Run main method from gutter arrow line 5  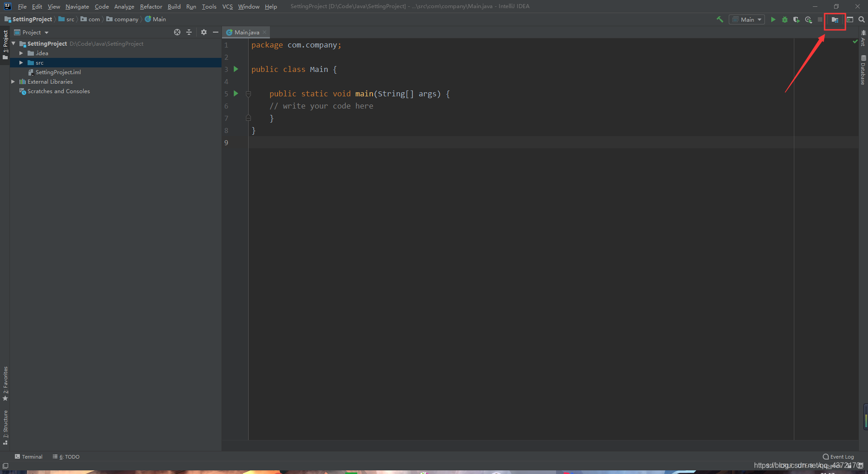(236, 94)
